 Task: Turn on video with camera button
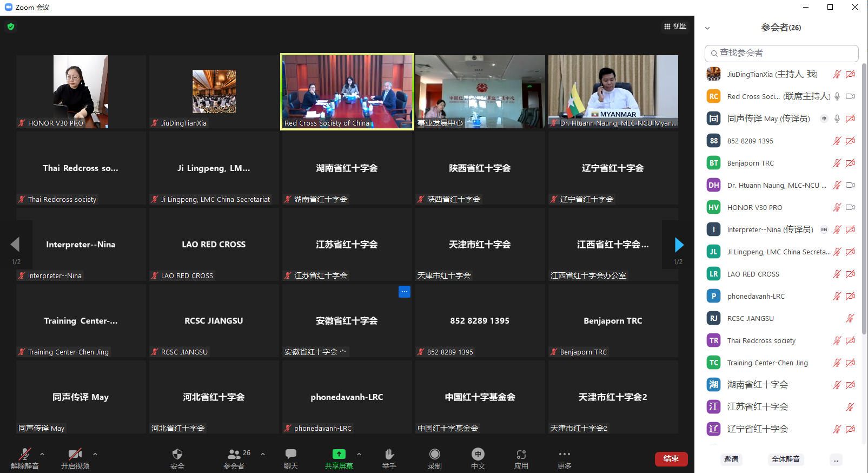(x=75, y=454)
